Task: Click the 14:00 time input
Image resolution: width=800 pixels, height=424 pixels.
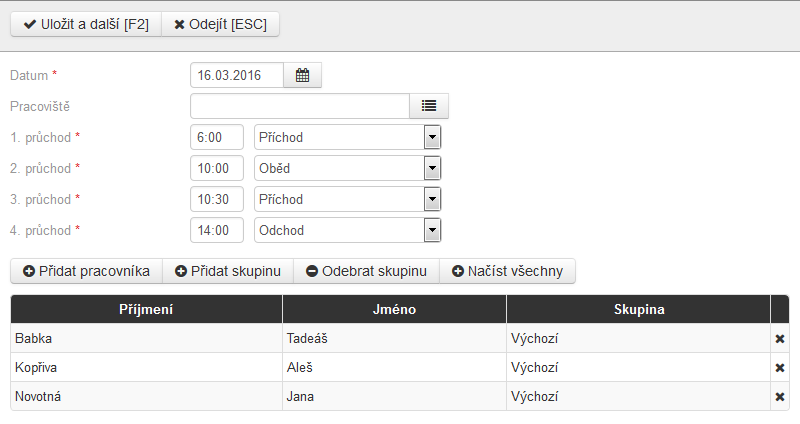Action: [217, 230]
